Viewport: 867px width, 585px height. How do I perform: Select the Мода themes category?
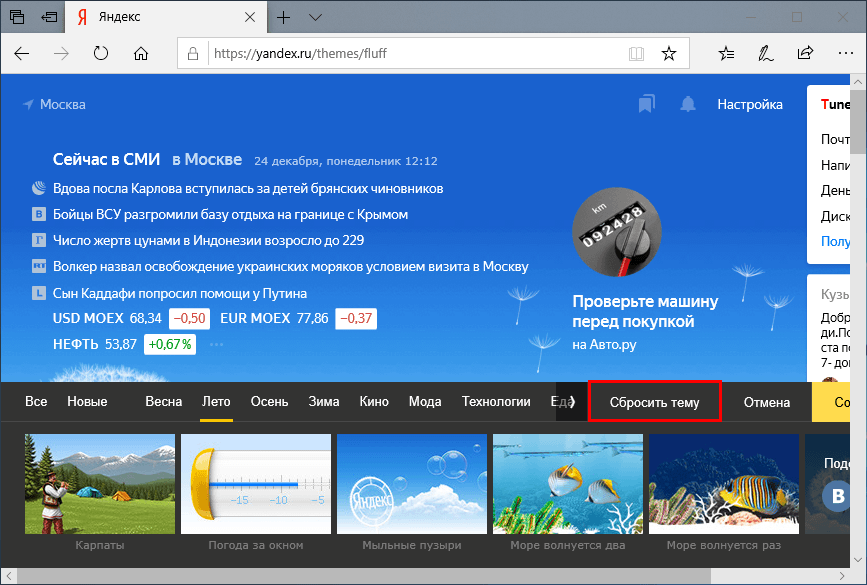425,401
